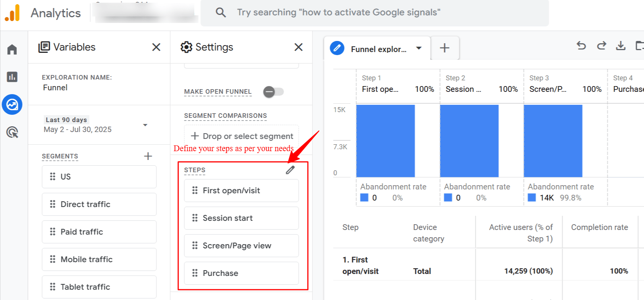This screenshot has height=300, width=644.
Task: Click Step 2 abandonment blue swatch
Action: coord(448,197)
